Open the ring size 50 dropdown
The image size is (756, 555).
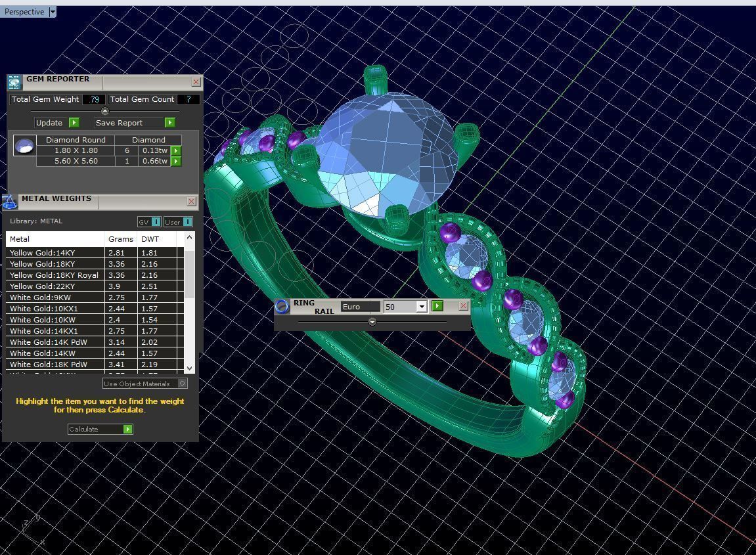point(422,307)
